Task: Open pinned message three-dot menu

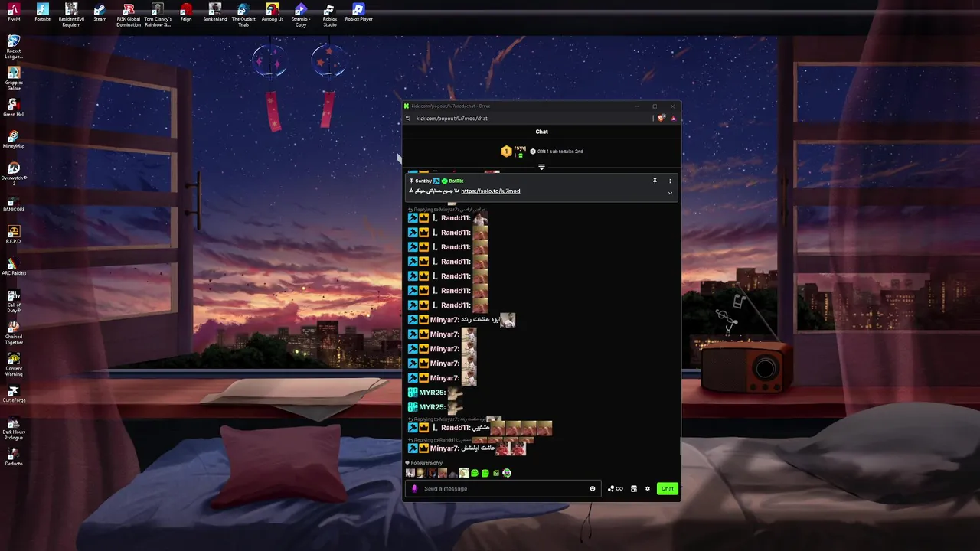Action: click(x=670, y=181)
